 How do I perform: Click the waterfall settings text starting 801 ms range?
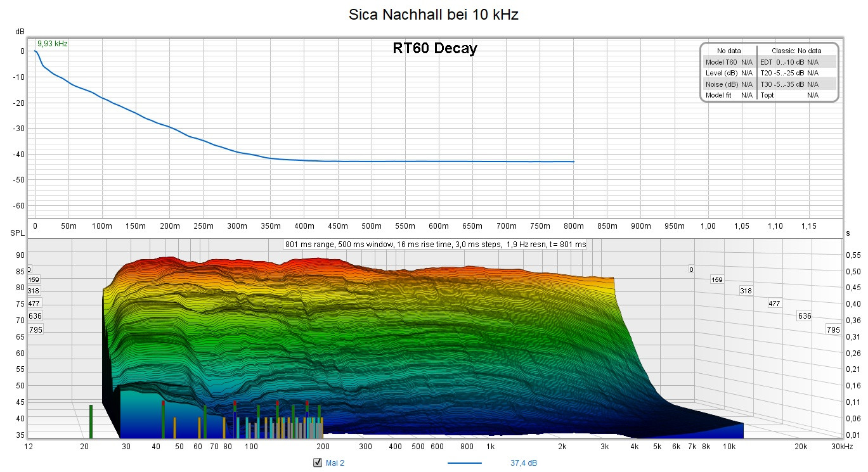point(436,244)
